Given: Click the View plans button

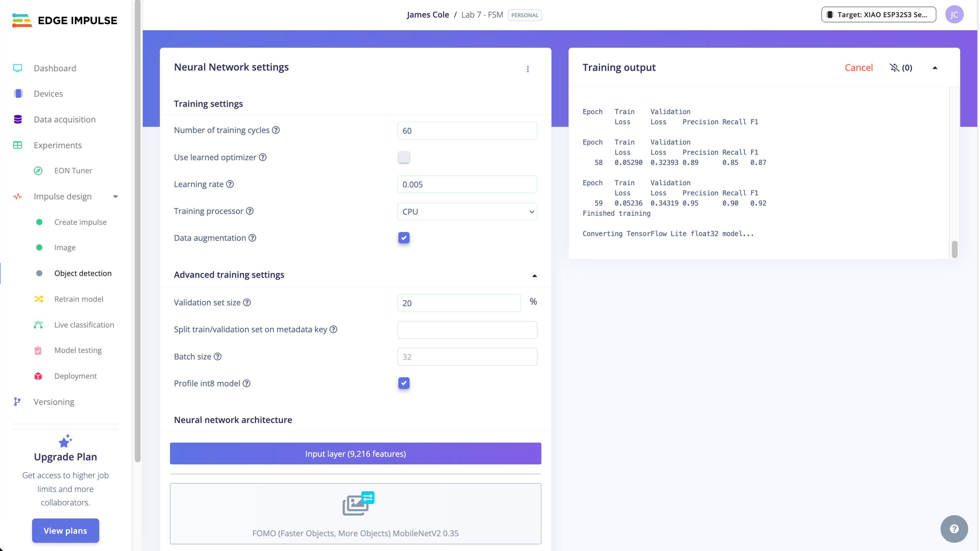Looking at the screenshot, I should (65, 530).
